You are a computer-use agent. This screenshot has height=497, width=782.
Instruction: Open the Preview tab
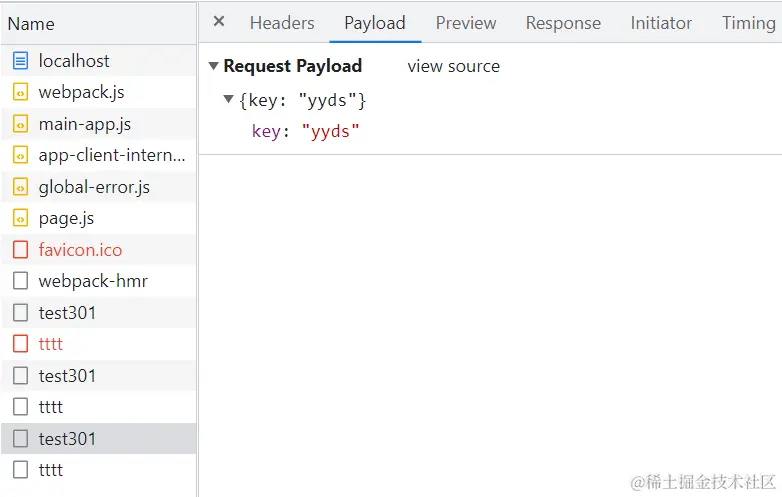(x=466, y=23)
